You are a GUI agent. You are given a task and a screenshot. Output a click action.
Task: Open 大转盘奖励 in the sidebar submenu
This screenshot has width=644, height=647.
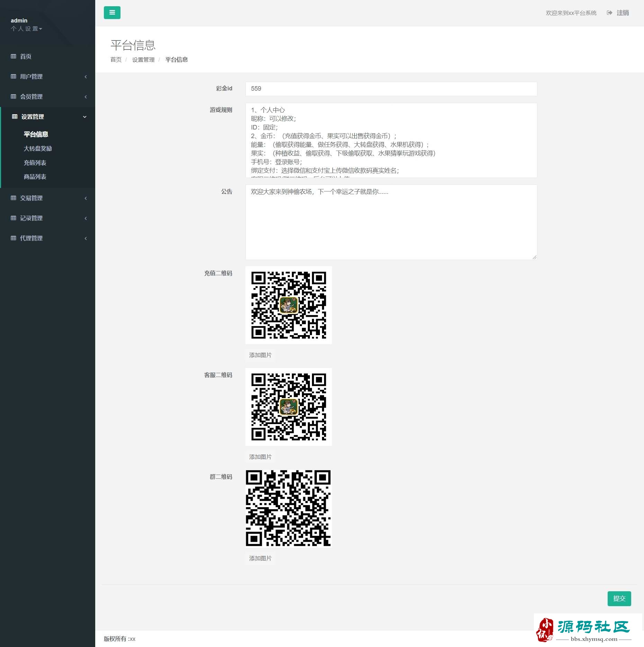38,149
